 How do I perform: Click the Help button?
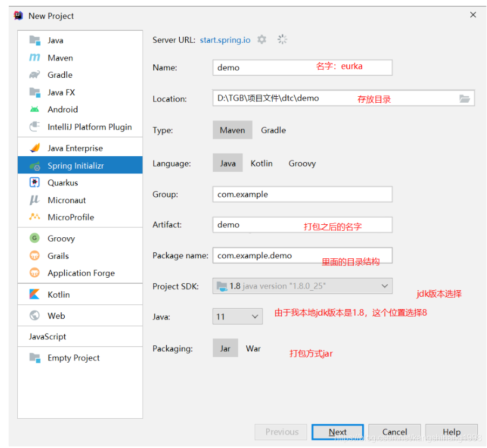pos(451,432)
